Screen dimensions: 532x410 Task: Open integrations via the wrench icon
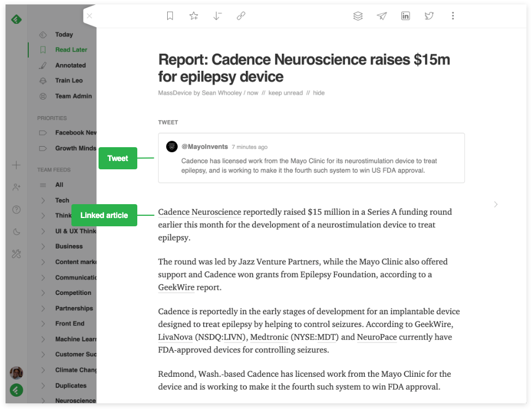[16, 253]
